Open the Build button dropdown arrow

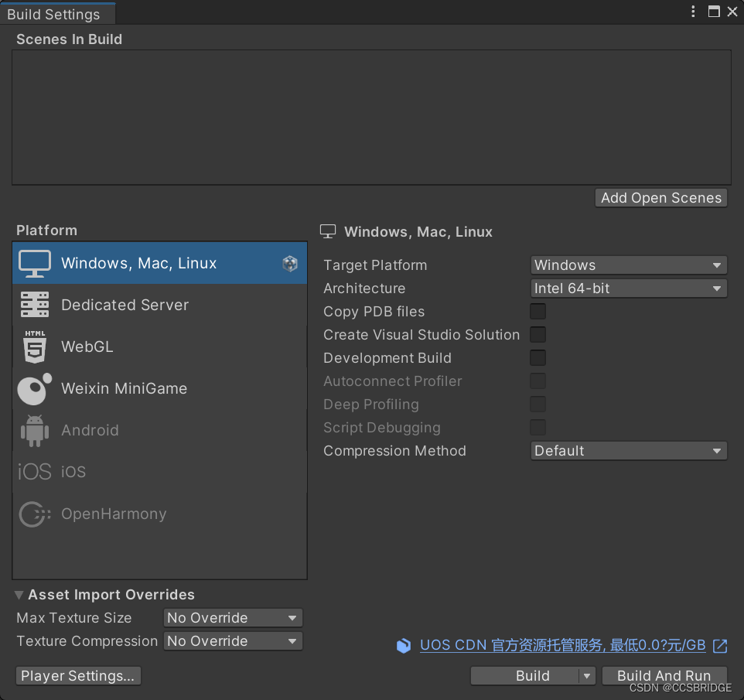[587, 676]
